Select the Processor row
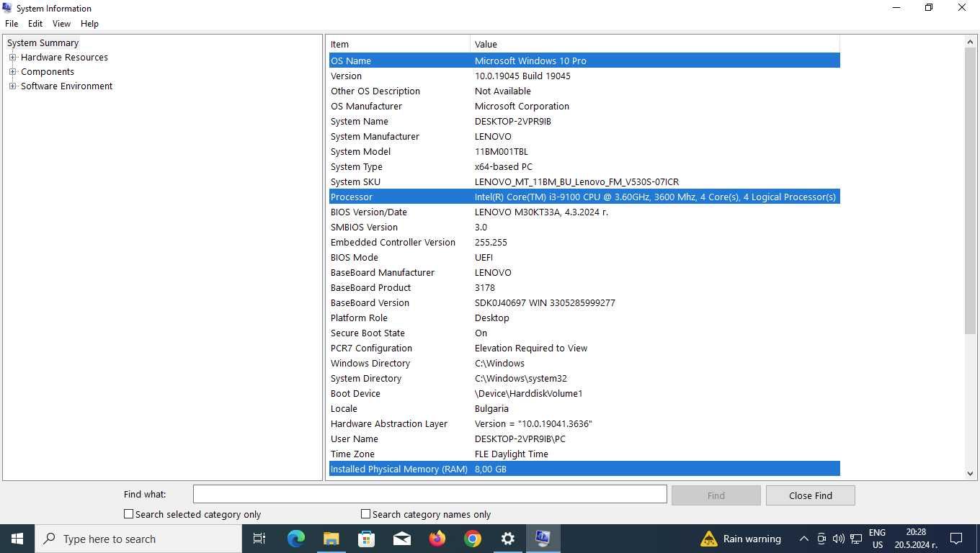Viewport: 980px width, 553px height. (584, 197)
